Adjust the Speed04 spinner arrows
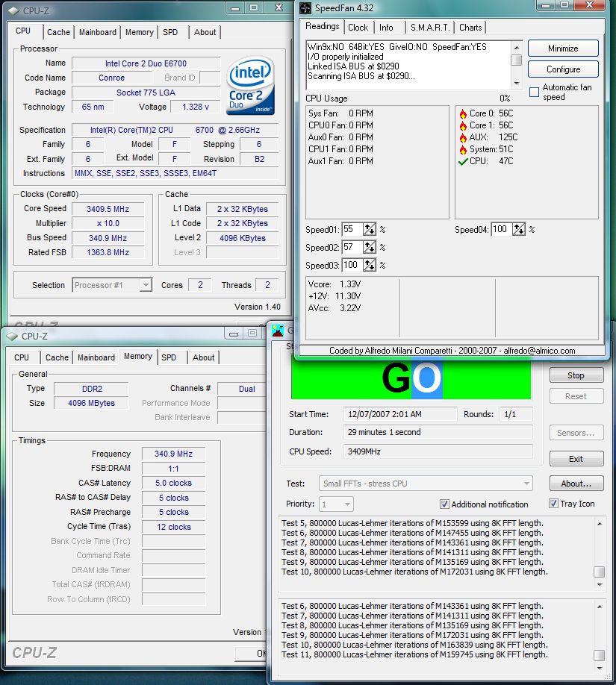Image resolution: width=616 pixels, height=685 pixels. (519, 229)
